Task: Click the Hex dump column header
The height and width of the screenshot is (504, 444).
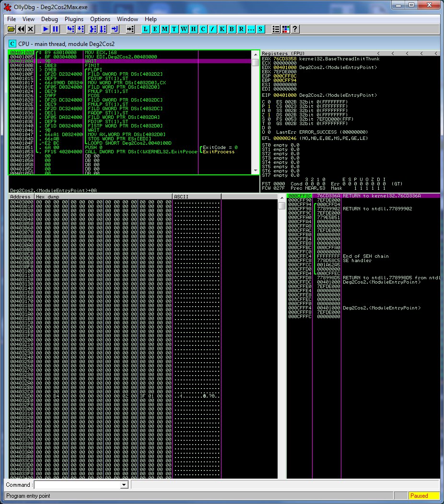Action: coord(104,197)
